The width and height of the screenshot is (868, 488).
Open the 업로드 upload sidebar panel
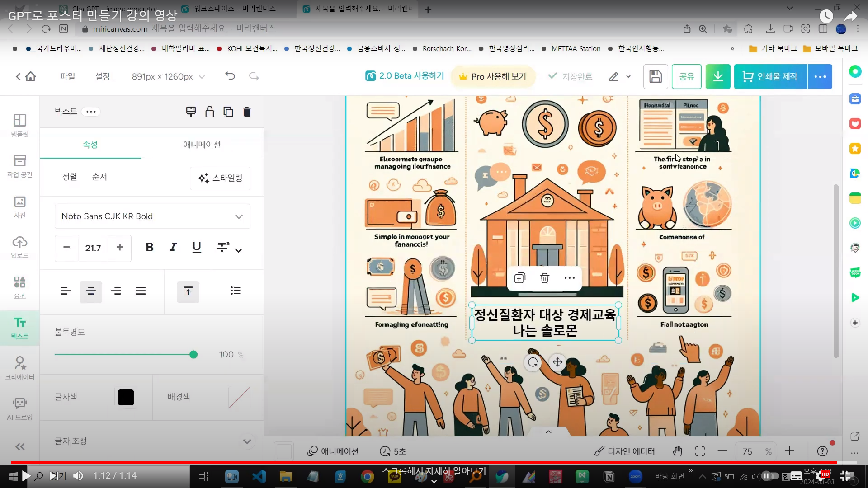pos(19,247)
